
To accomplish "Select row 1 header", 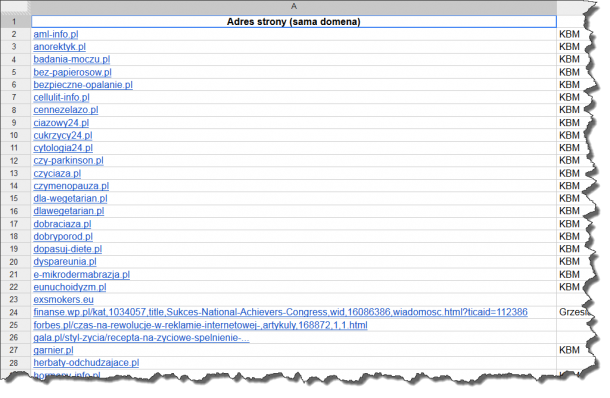I will pos(15,22).
